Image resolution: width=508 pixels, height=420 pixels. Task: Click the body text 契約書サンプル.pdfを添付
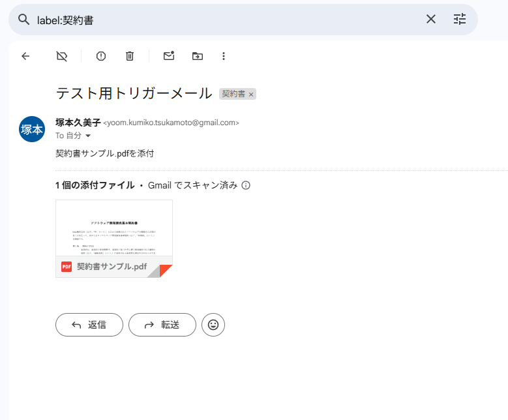(104, 153)
